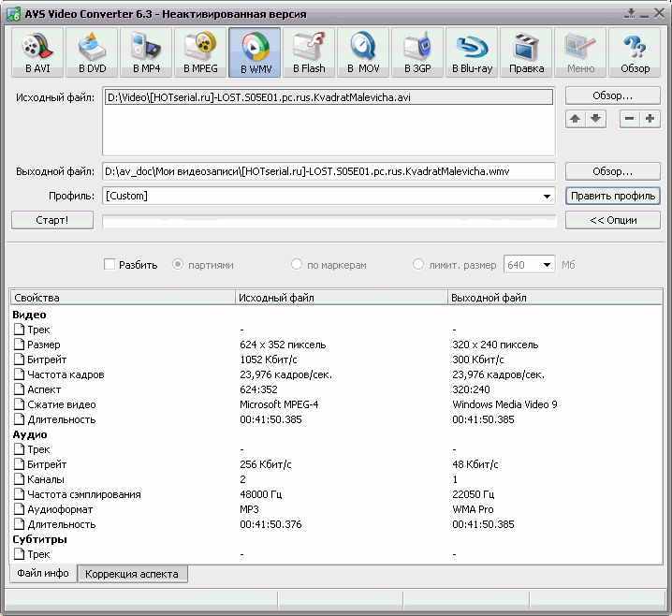
Task: Click the AVS app icon in title bar
Action: coord(14,14)
